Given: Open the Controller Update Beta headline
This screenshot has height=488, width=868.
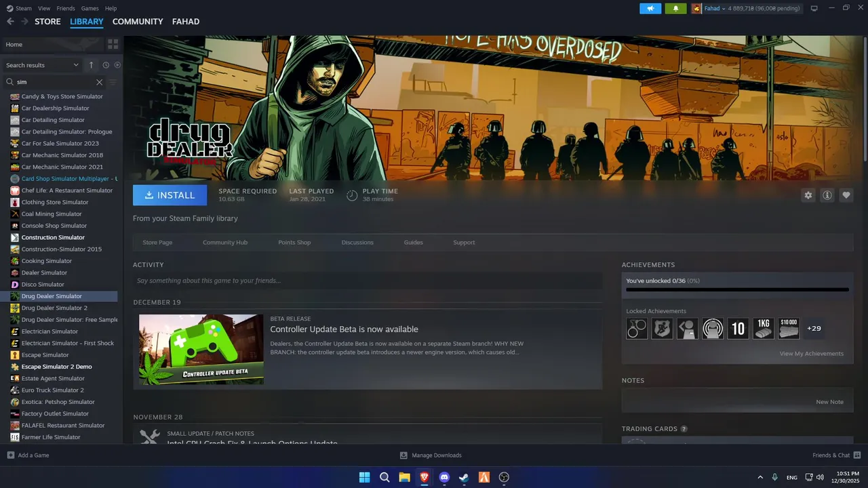Looking at the screenshot, I should pyautogui.click(x=344, y=329).
